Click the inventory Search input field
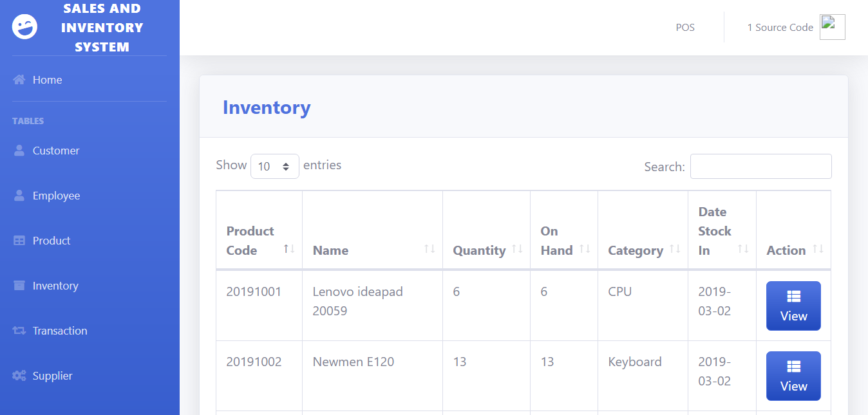 [760, 166]
